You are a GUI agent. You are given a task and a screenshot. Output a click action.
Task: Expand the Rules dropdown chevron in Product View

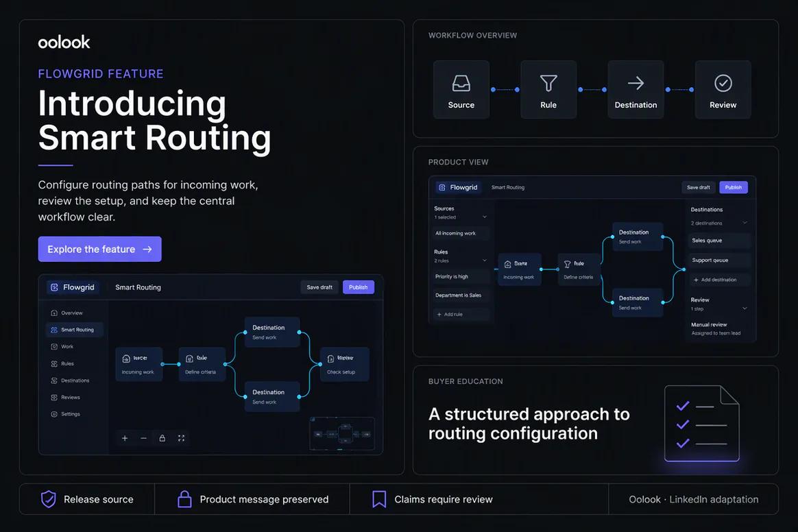pos(485,260)
